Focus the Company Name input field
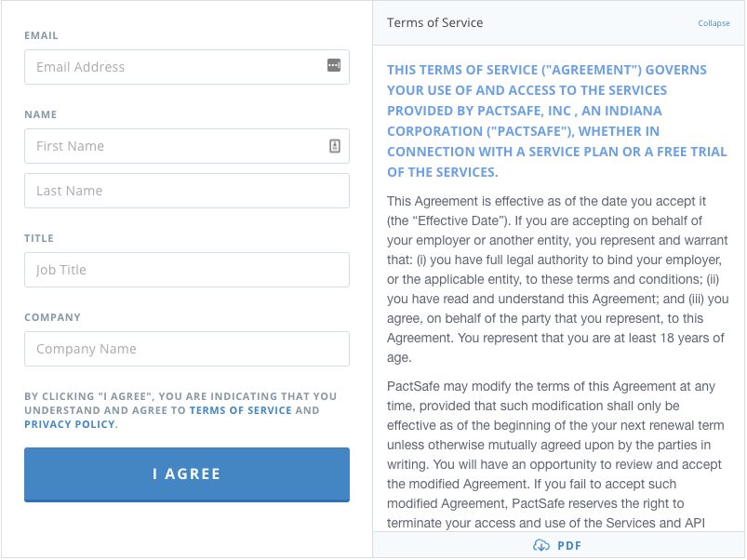The image size is (747, 560). (x=187, y=349)
